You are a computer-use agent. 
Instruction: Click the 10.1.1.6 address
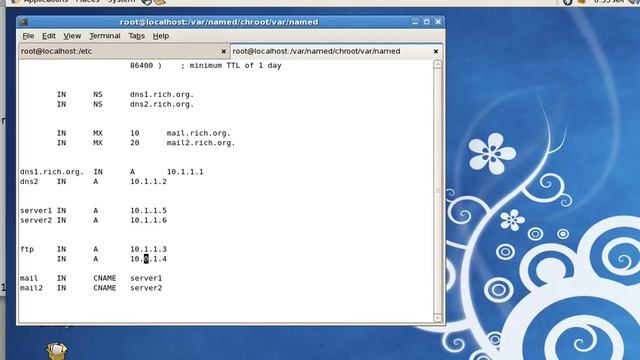[148, 220]
